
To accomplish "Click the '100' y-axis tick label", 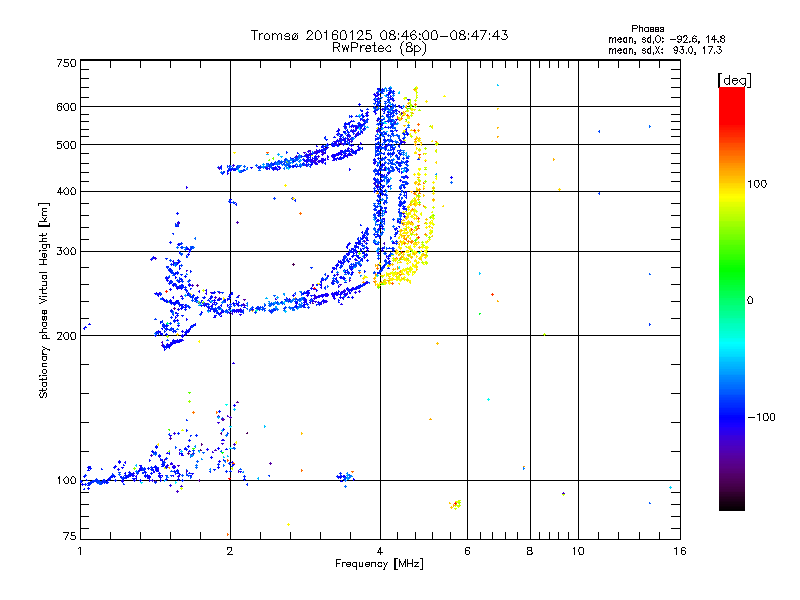I will (x=66, y=480).
